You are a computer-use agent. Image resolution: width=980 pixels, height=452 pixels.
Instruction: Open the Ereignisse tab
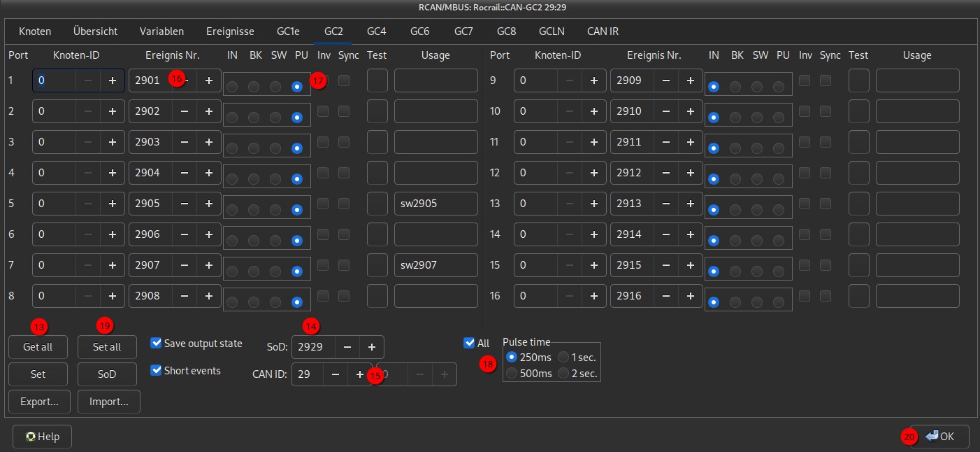click(x=230, y=31)
